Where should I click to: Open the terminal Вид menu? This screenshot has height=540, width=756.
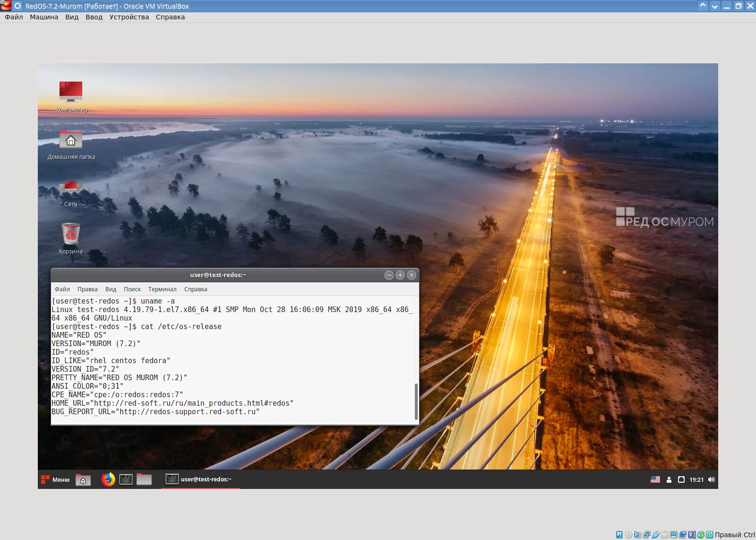coord(111,289)
